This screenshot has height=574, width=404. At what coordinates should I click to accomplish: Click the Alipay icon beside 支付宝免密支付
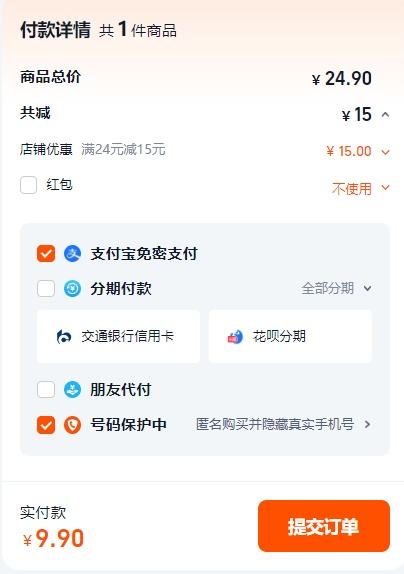[72, 253]
